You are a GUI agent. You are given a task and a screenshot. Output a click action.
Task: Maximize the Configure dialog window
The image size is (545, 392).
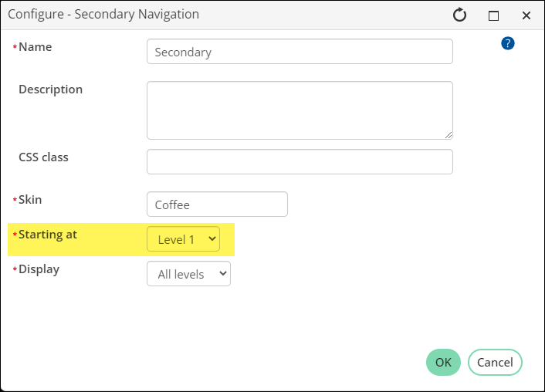tap(493, 15)
